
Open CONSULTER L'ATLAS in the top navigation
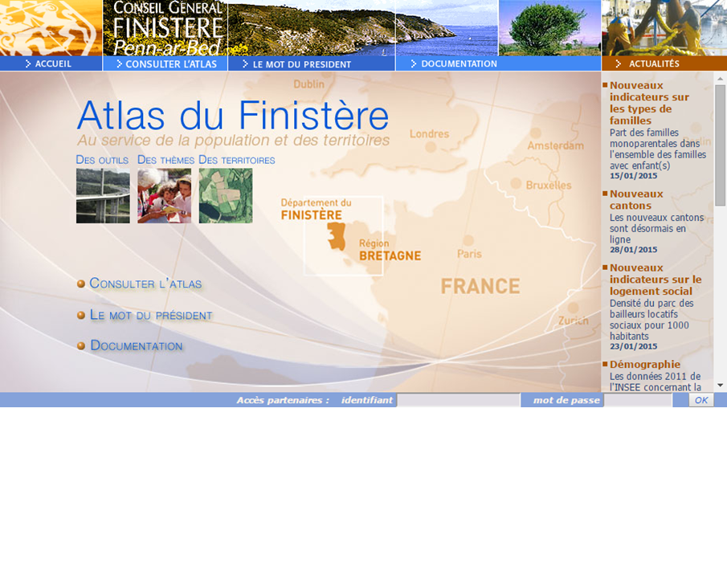[165, 63]
